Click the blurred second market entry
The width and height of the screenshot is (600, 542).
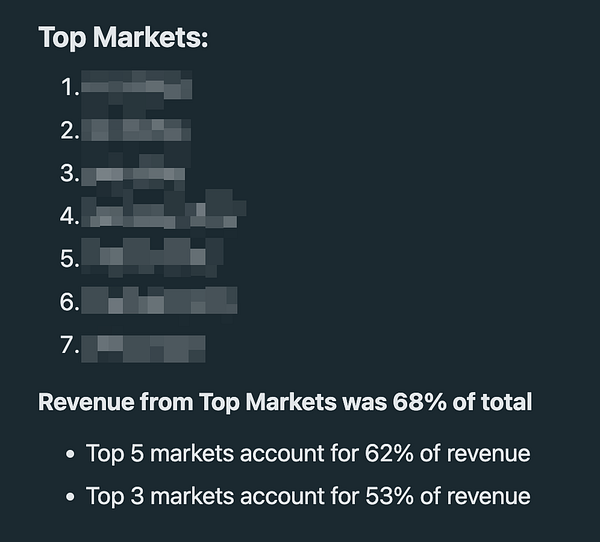[136, 130]
